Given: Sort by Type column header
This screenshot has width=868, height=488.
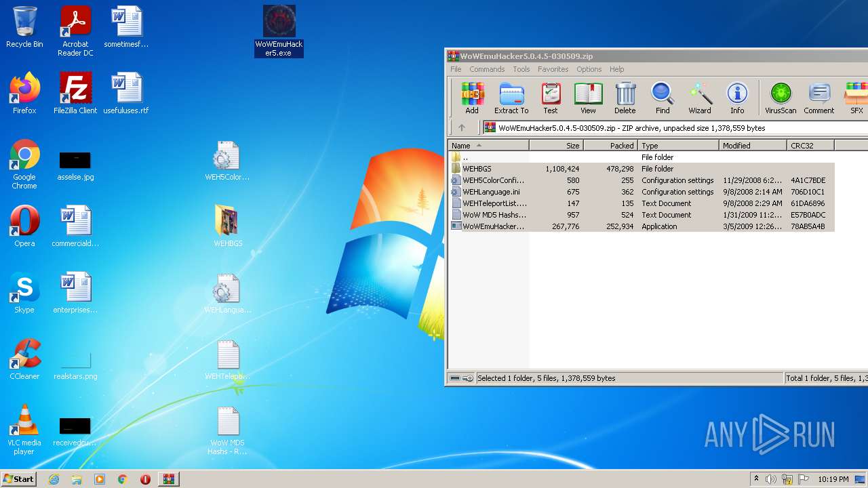Looking at the screenshot, I should coord(678,146).
